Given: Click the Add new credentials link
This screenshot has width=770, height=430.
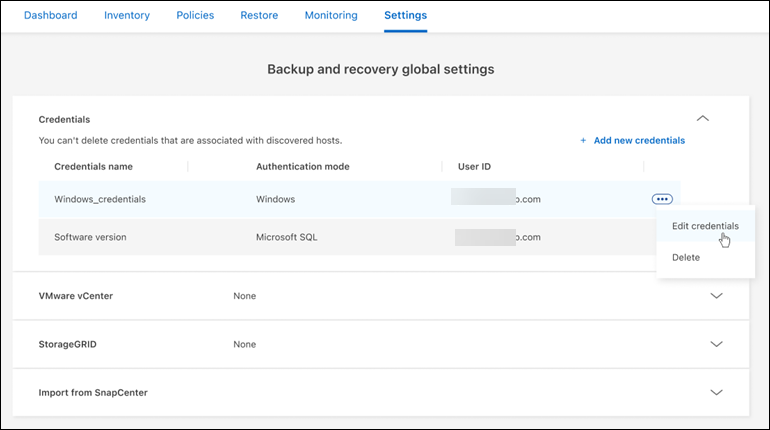Looking at the screenshot, I should 632,141.
